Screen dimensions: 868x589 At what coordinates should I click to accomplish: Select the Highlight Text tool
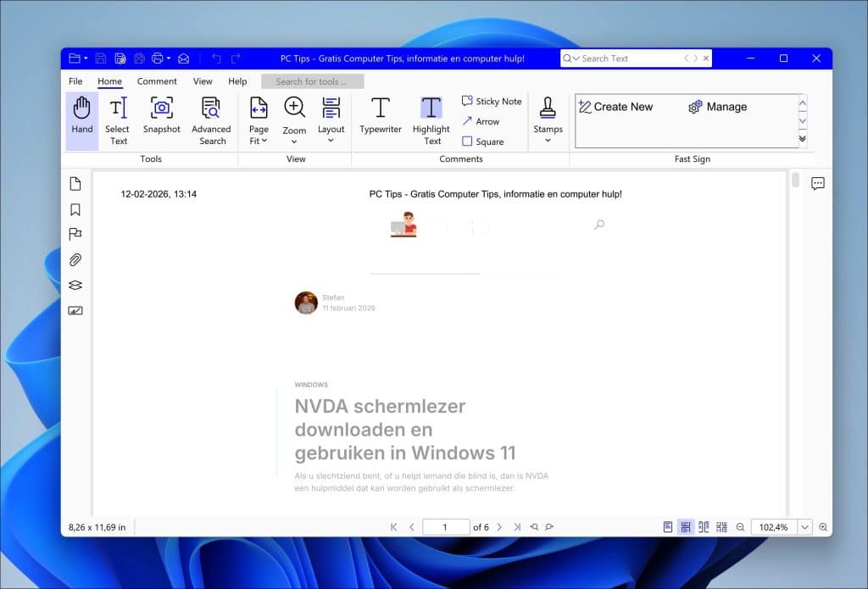[x=431, y=117]
